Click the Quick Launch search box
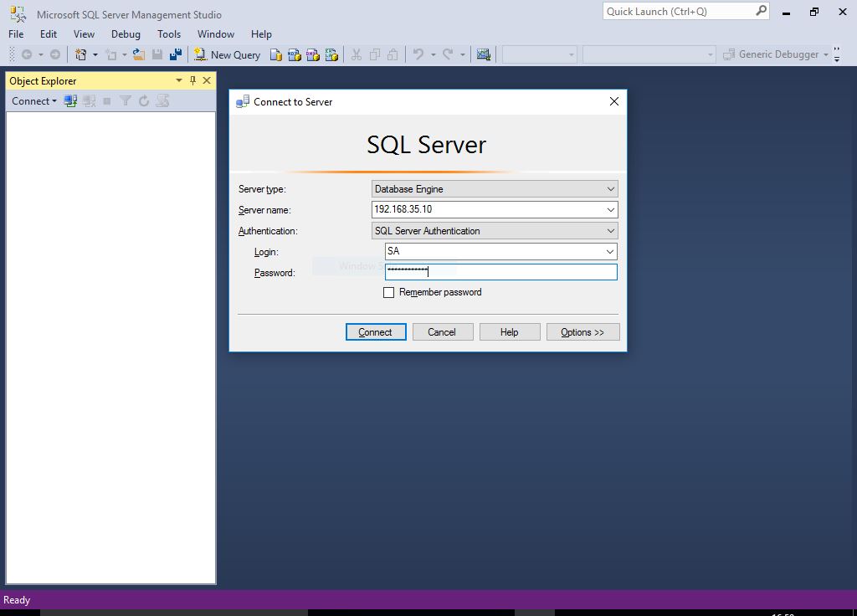 tap(686, 12)
